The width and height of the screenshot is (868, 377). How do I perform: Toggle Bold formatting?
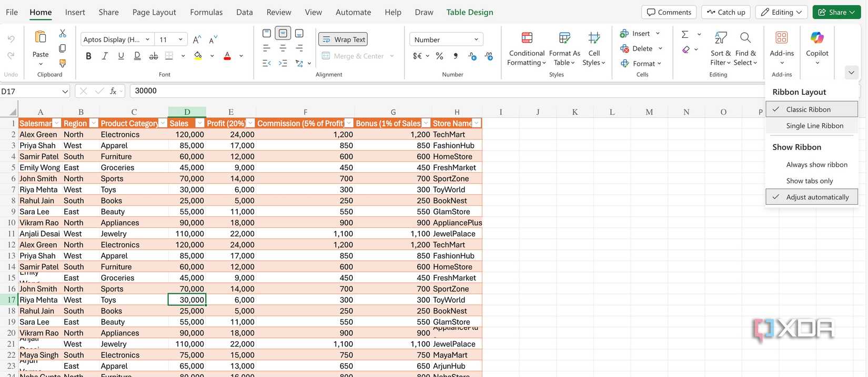click(88, 56)
